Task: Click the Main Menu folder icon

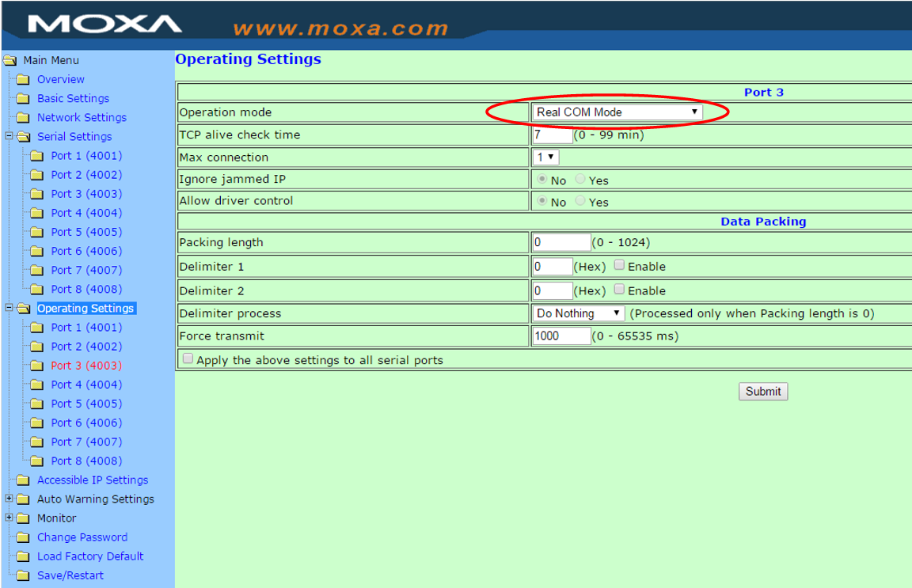Action: pyautogui.click(x=9, y=60)
